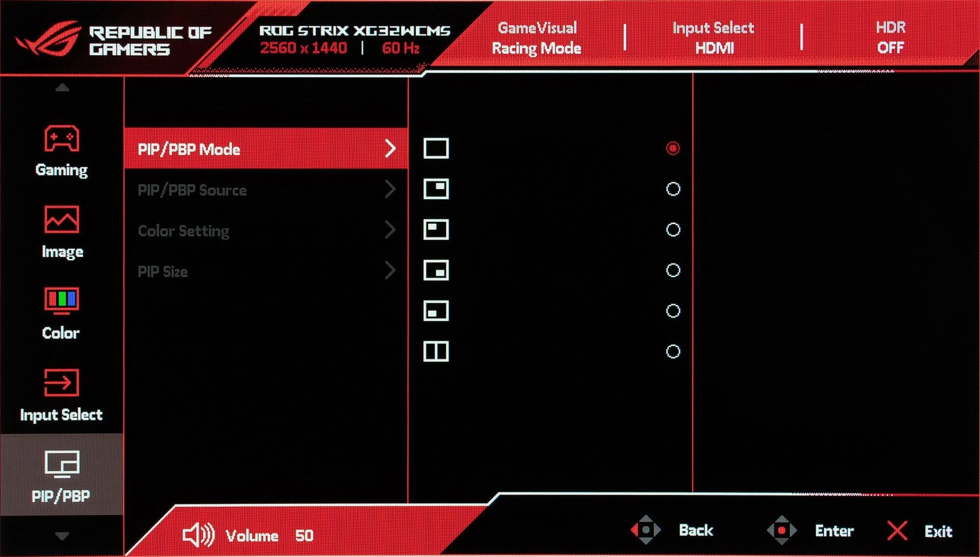Image resolution: width=980 pixels, height=557 pixels.
Task: Open the PIP Size menu item
Action: pos(266,271)
